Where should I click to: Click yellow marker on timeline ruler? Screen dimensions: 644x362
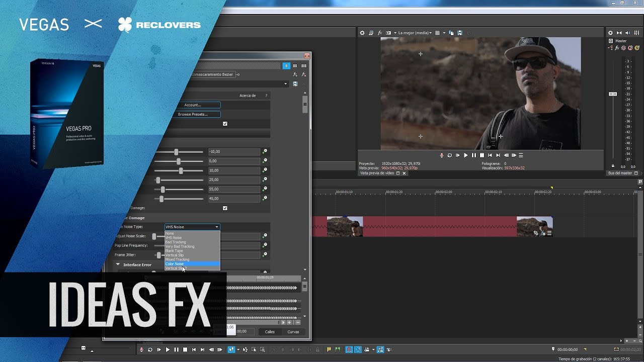pos(551,188)
